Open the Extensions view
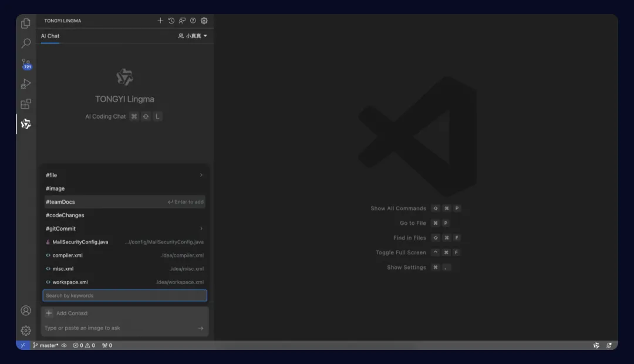This screenshot has height=364, width=634. [x=25, y=104]
